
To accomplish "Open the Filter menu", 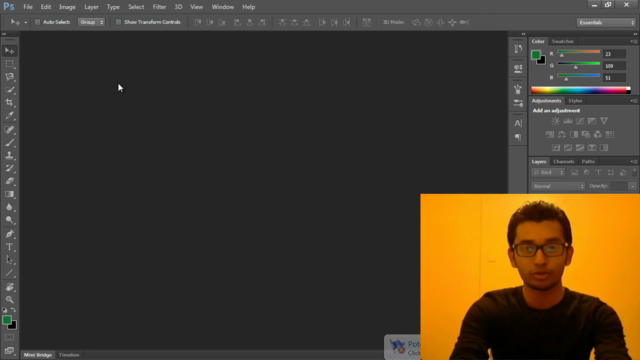I will coord(159,7).
